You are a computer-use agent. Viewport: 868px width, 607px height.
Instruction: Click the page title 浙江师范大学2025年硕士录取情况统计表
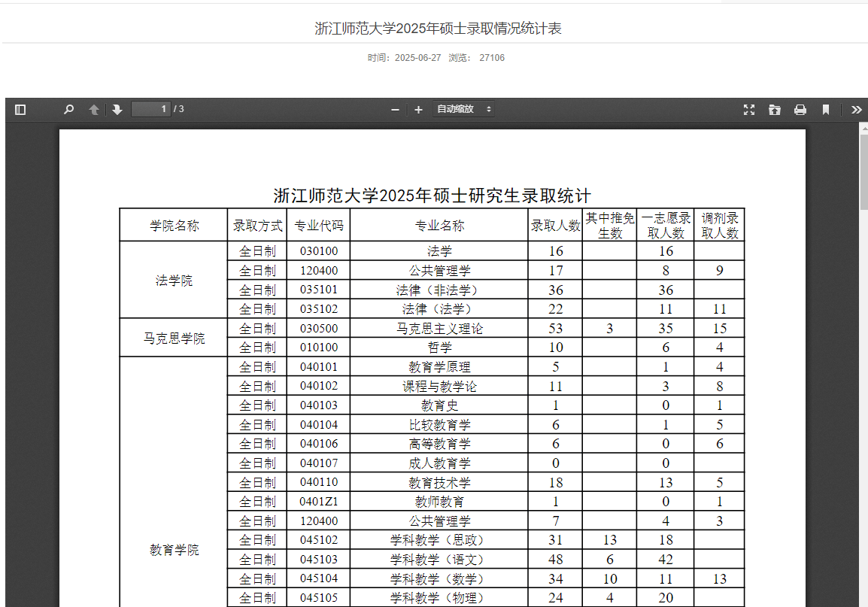[438, 29]
